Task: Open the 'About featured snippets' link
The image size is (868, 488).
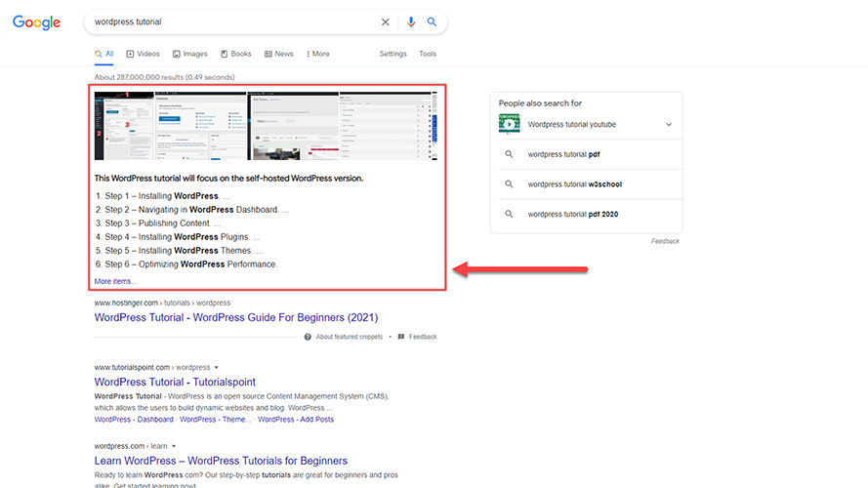Action: click(x=350, y=337)
